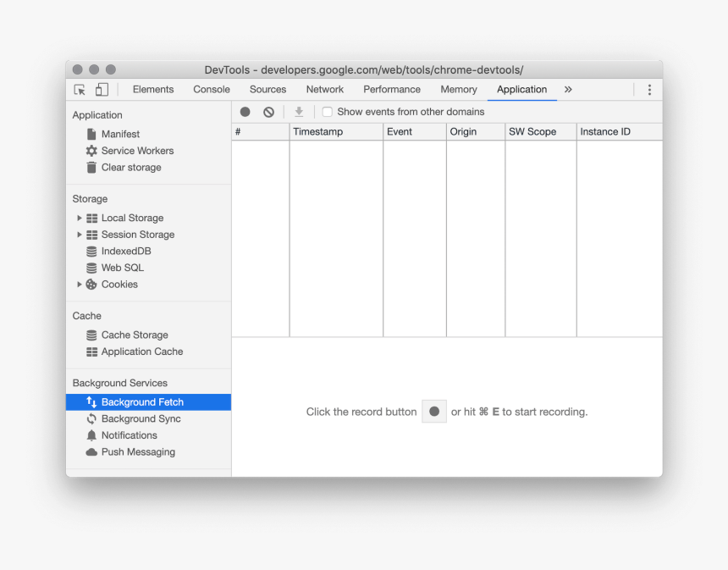This screenshot has height=570, width=728.
Task: Click the save events download icon
Action: [x=298, y=111]
